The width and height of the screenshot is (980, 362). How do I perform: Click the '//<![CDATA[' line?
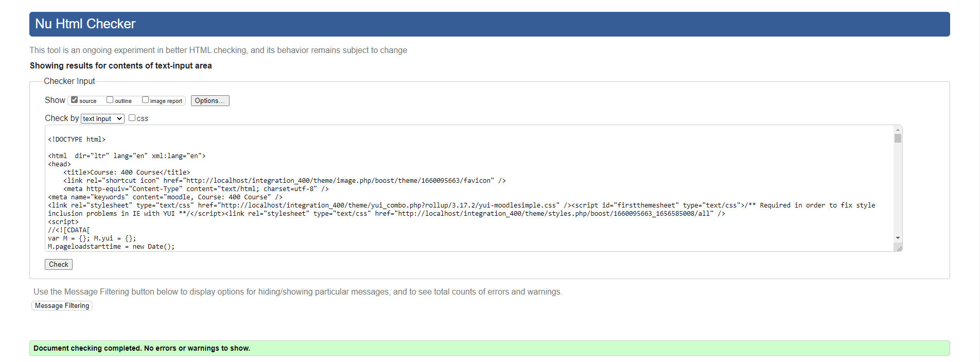point(69,230)
